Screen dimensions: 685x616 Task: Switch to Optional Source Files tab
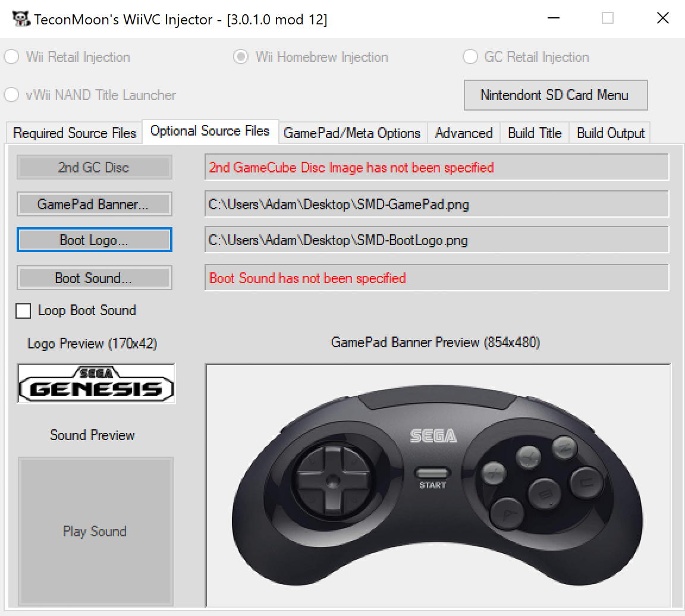(210, 131)
